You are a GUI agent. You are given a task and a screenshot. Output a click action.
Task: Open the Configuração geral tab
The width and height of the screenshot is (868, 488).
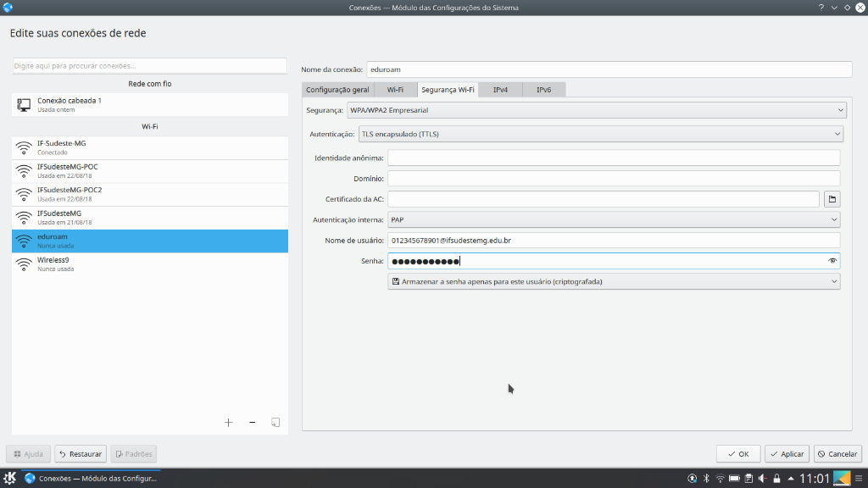337,89
